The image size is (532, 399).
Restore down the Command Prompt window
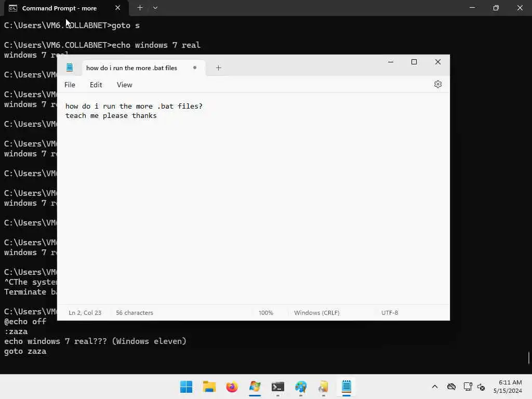[x=496, y=7]
